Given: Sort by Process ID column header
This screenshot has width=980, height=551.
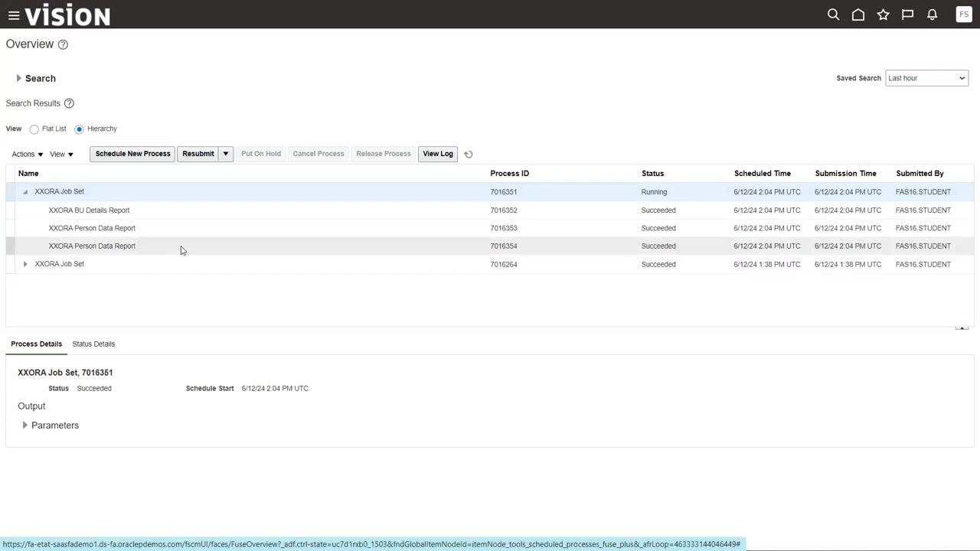Looking at the screenshot, I should click(x=510, y=174).
